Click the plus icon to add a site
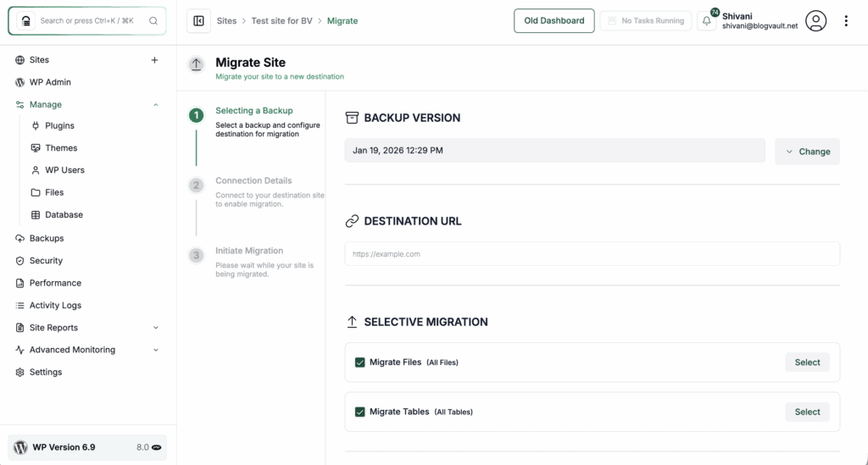Viewport: 868px width, 465px height. (x=154, y=60)
